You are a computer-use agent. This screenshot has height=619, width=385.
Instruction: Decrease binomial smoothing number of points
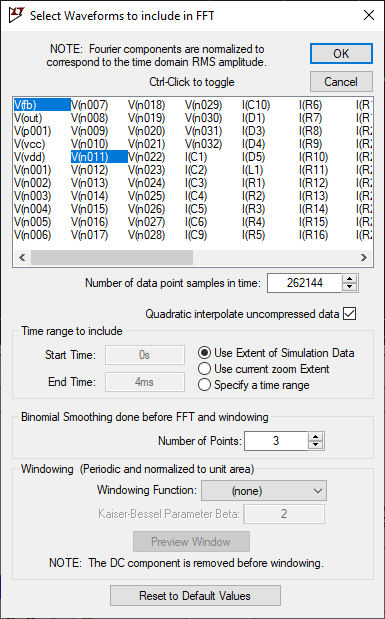[315, 445]
